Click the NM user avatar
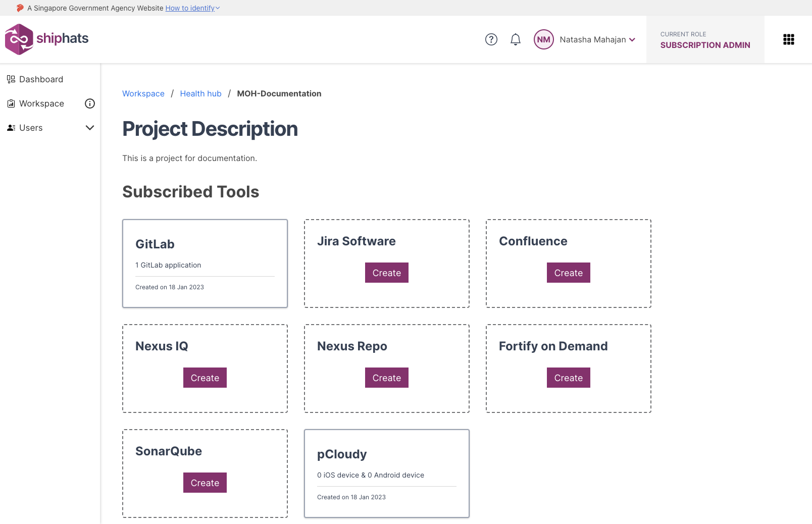Image resolution: width=812 pixels, height=524 pixels. [543, 39]
